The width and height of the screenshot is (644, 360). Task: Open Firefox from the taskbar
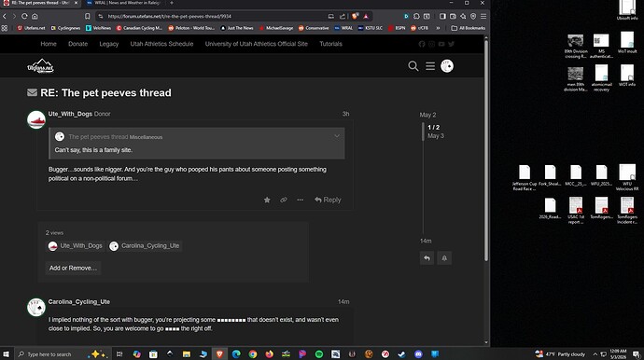(269, 353)
